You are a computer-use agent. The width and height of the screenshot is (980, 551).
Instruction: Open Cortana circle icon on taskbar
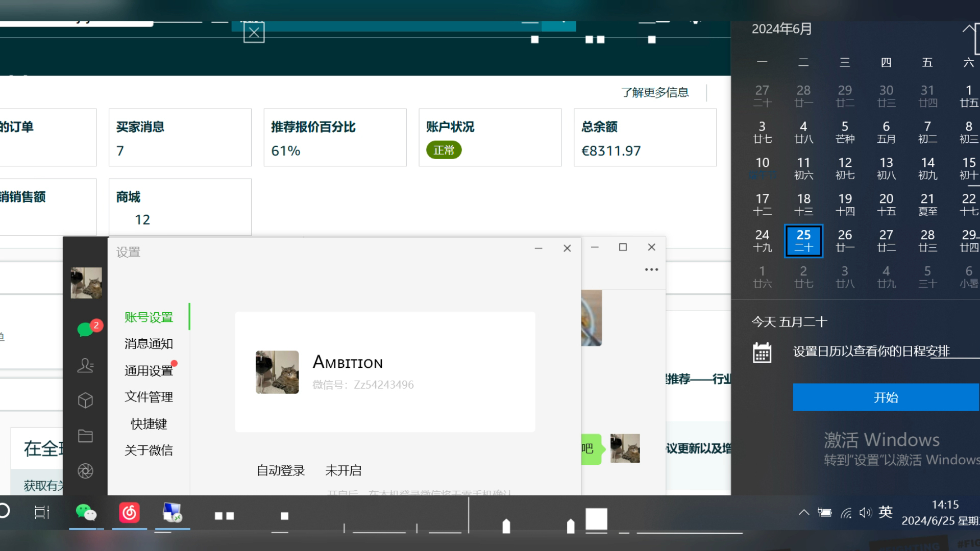4,511
